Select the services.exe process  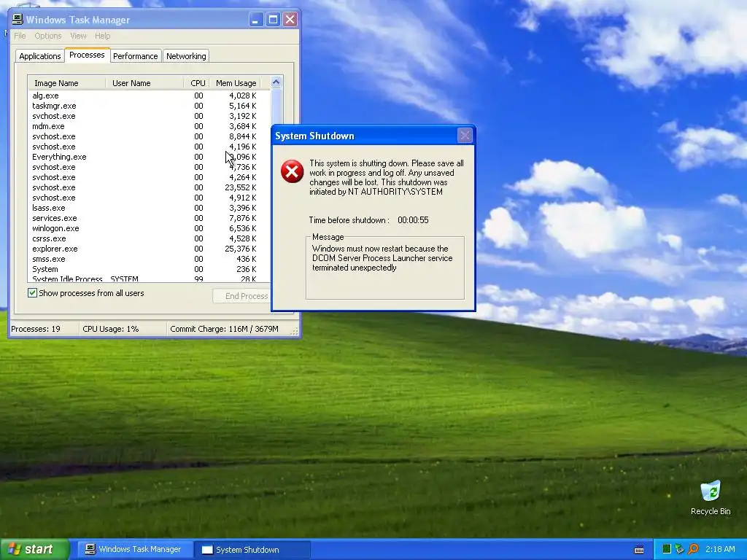point(149,218)
